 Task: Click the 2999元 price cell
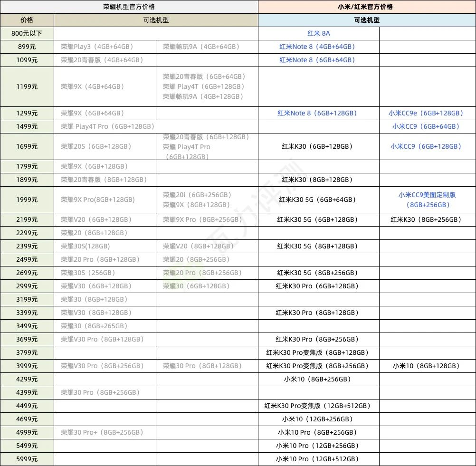[27, 286]
